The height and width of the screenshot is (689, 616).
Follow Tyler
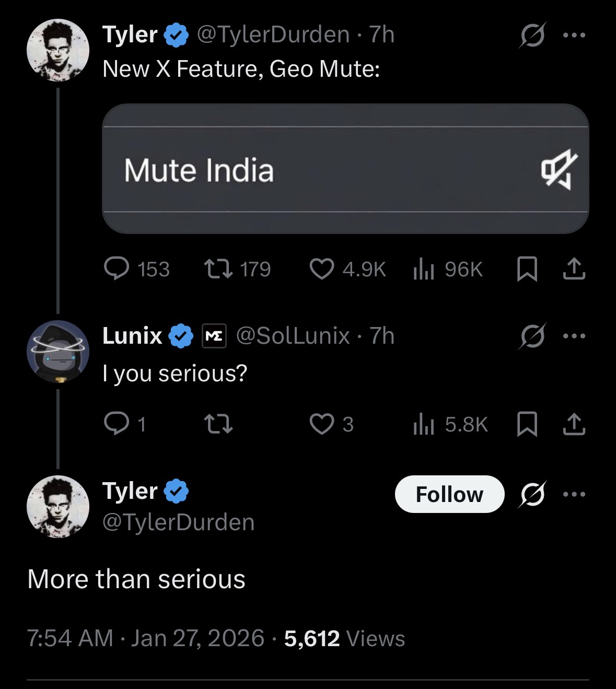pyautogui.click(x=449, y=494)
